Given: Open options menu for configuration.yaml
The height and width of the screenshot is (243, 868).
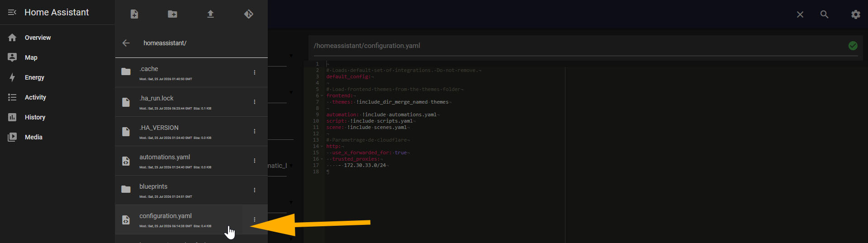Looking at the screenshot, I should tap(255, 219).
